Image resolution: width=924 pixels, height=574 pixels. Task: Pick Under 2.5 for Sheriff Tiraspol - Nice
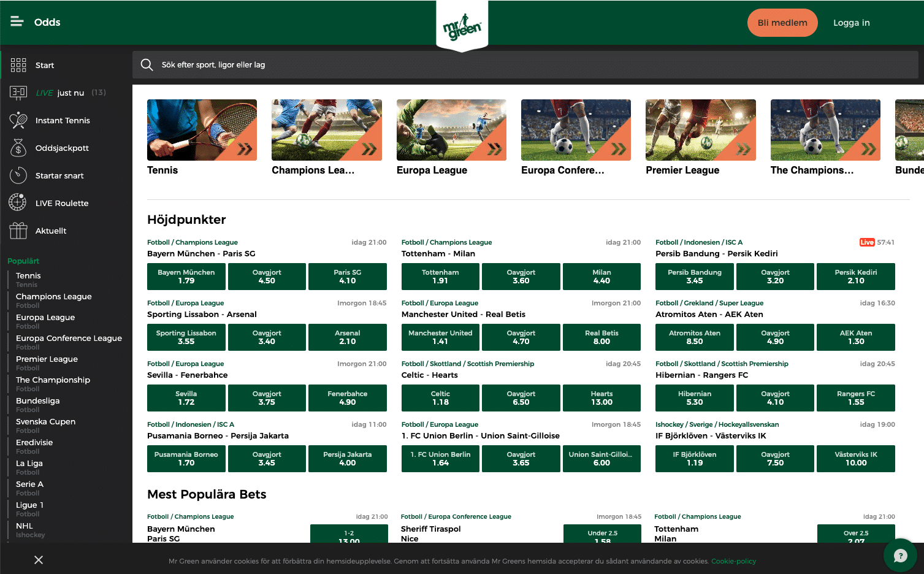(602, 534)
